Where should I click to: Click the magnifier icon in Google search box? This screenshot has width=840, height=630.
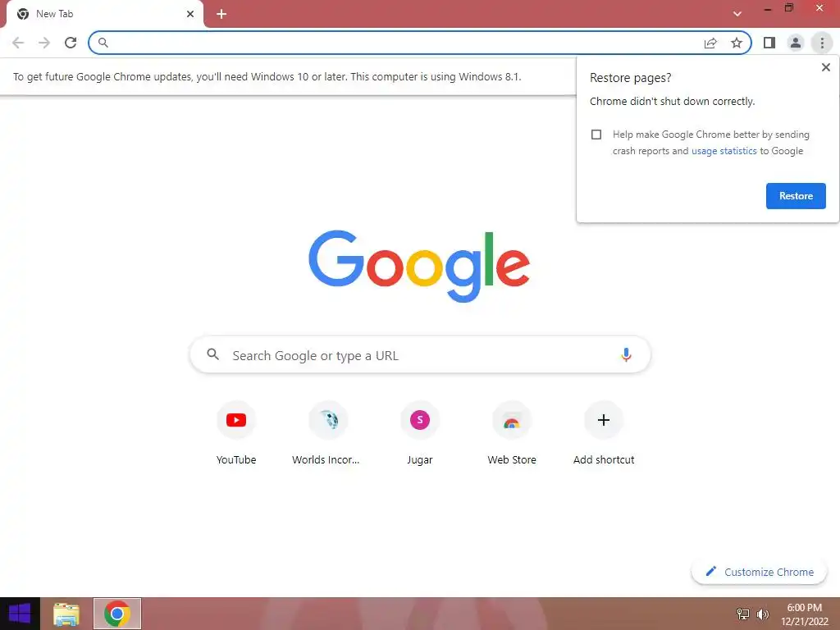(x=212, y=354)
